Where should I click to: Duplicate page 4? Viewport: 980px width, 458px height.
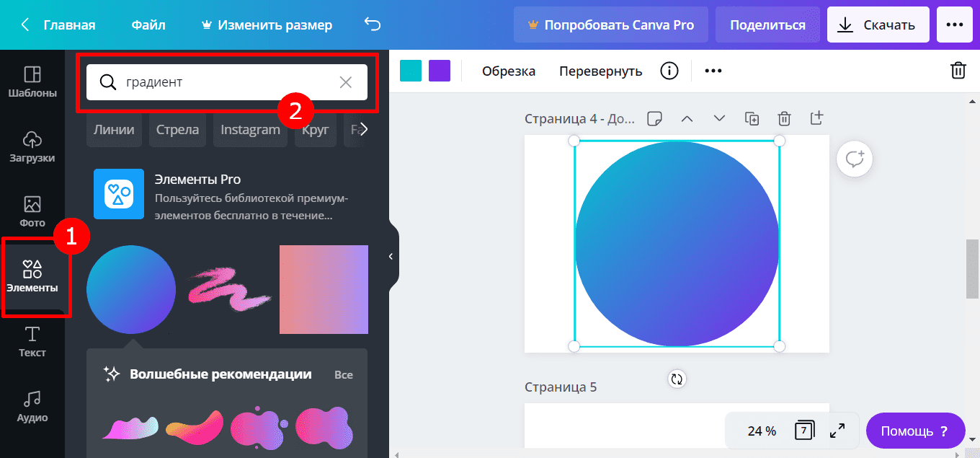click(x=752, y=118)
